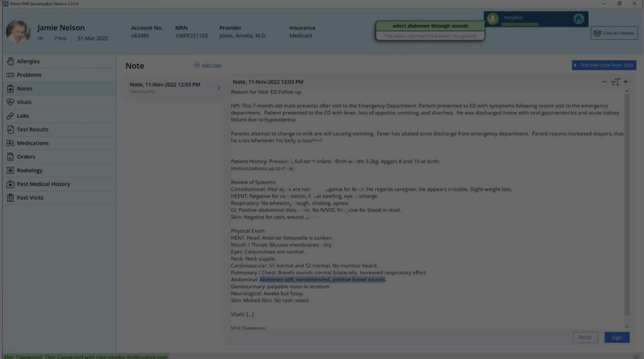This screenshot has width=644, height=359.
Task: Click the Eyes: Conjunctivae are normal line
Action: tap(267, 252)
